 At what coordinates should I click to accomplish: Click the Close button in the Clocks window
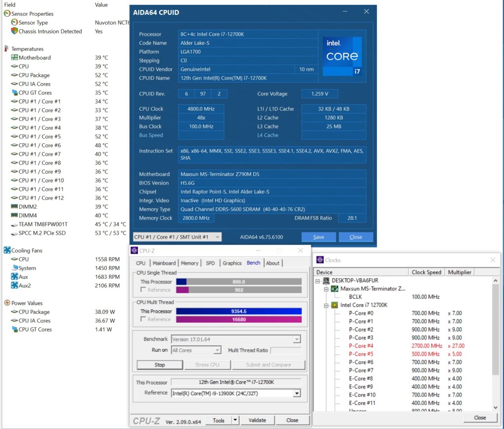(x=479, y=417)
